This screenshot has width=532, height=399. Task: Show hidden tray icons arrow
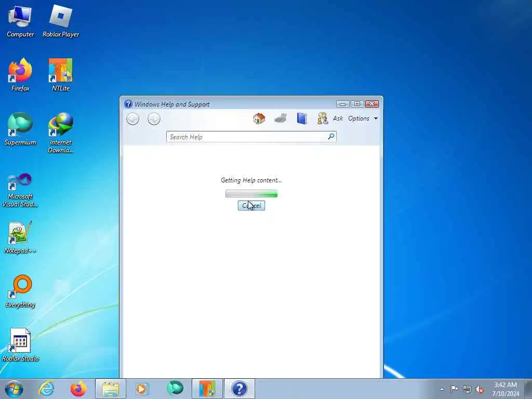[x=442, y=389]
